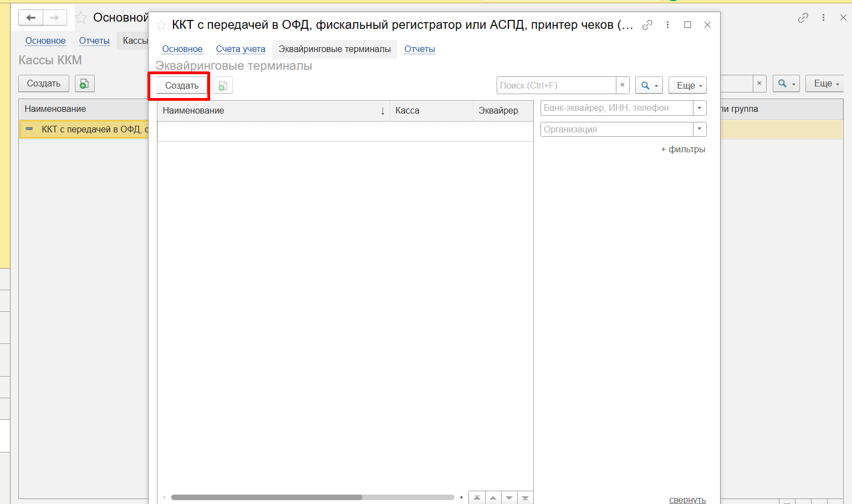Click copy-create icon beside dialog Создать button
Image resolution: width=852 pixels, height=504 pixels.
click(x=222, y=86)
